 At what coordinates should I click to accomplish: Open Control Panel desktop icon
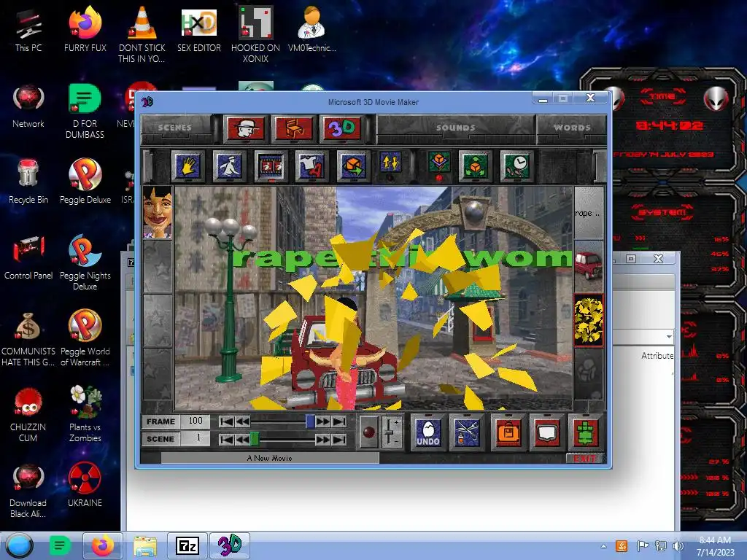[x=28, y=258]
